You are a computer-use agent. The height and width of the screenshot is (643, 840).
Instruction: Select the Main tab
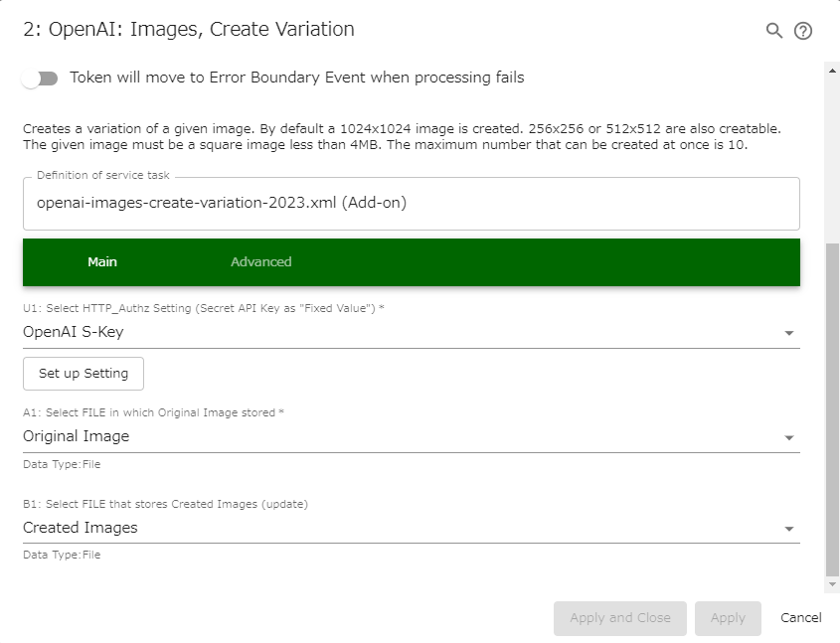point(102,261)
